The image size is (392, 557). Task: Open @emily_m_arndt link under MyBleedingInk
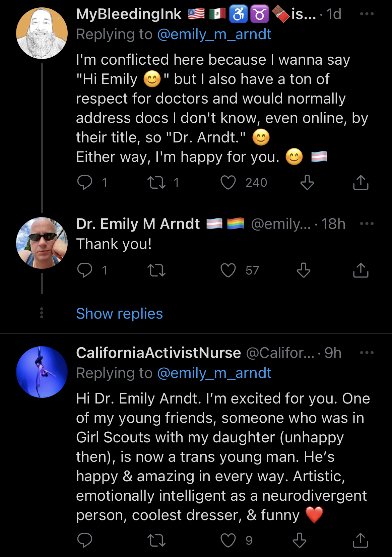[x=214, y=35]
